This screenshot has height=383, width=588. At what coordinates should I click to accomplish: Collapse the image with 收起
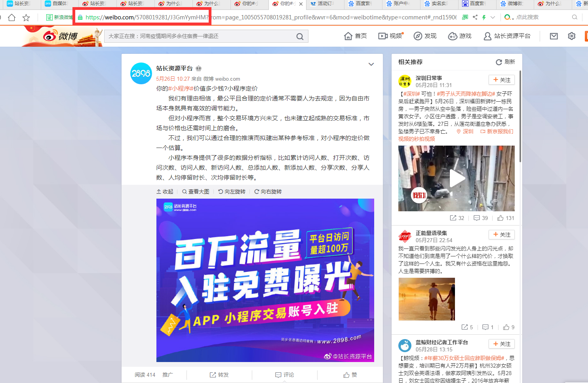click(165, 191)
